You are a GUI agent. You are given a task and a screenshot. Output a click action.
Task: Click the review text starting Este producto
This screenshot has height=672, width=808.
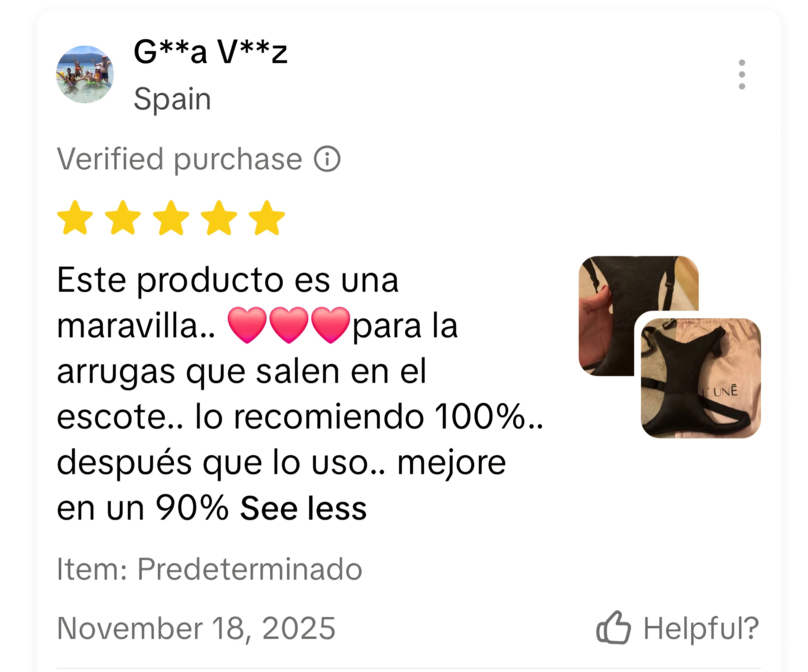300,394
